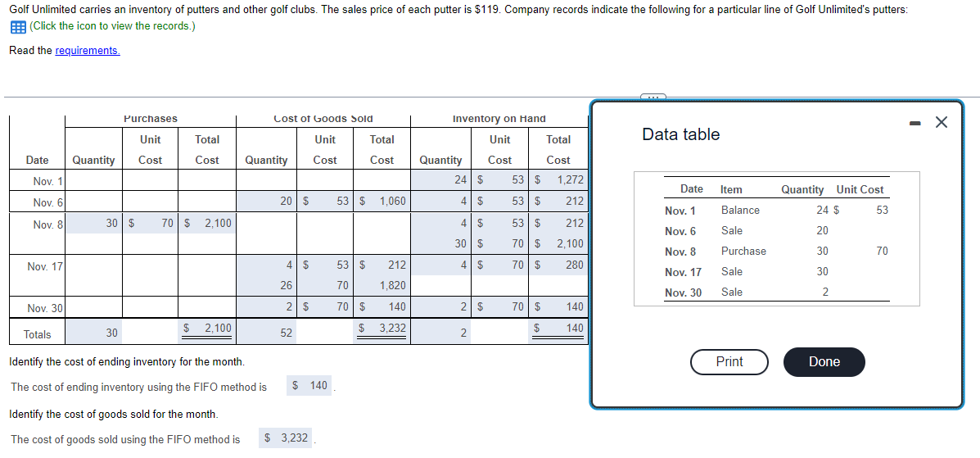This screenshot has width=980, height=458.
Task: Click Nov. 8 purchases total cost 2,100
Action: coord(206,223)
